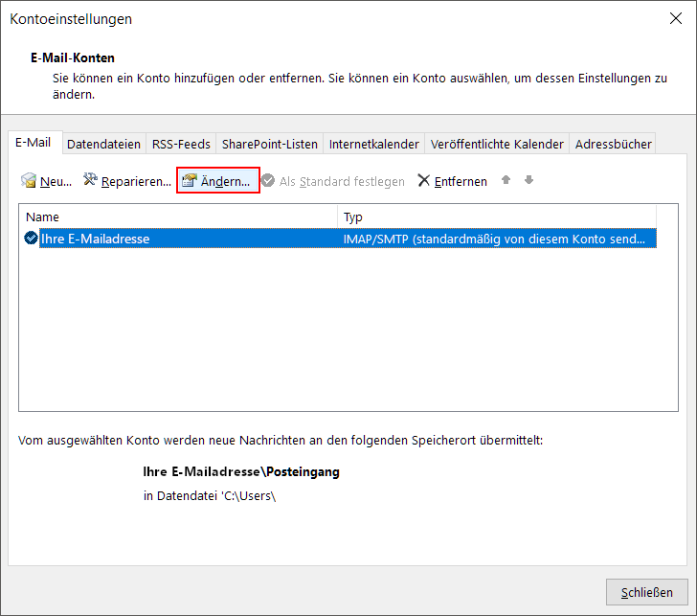Click the Neu... new account icon

coord(29,181)
